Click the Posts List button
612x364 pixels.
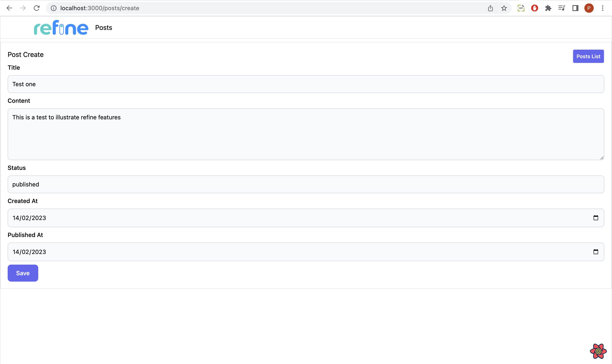pos(588,56)
